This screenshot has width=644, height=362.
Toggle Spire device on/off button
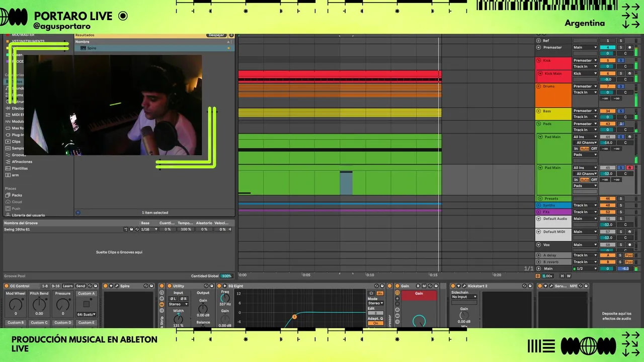point(106,286)
